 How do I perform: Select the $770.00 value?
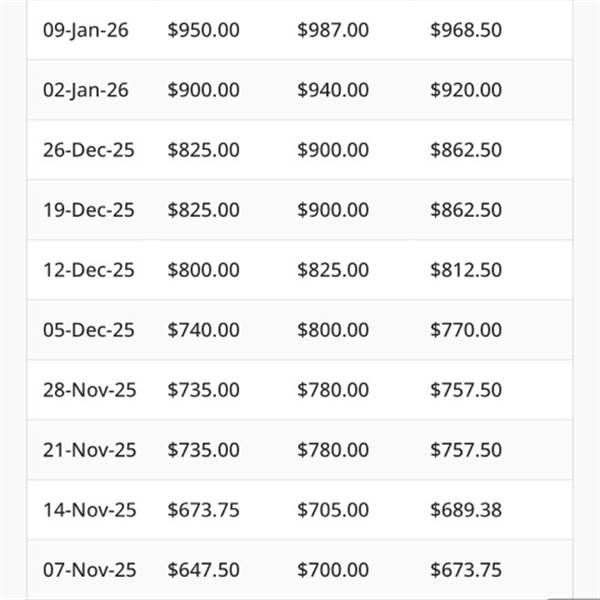pyautogui.click(x=466, y=330)
